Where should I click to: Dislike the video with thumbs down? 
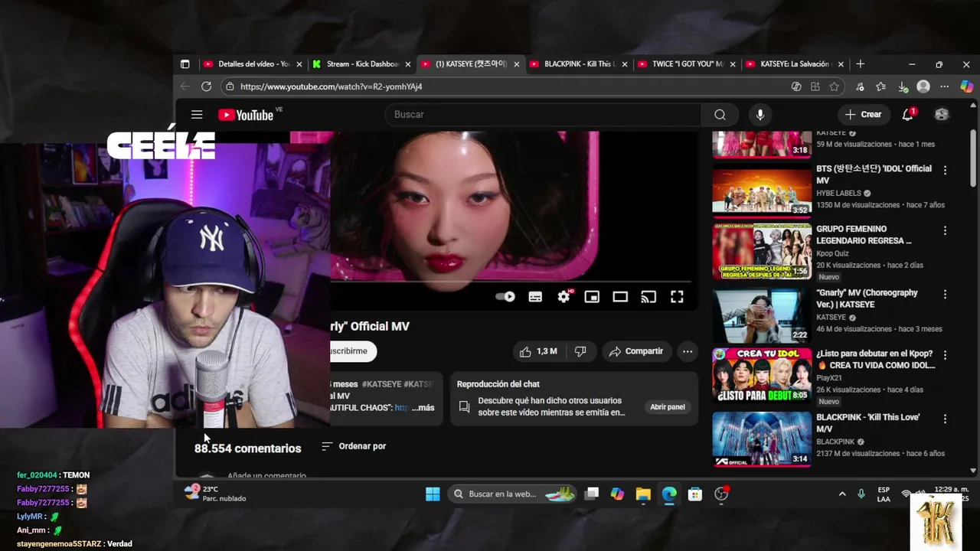[580, 351]
